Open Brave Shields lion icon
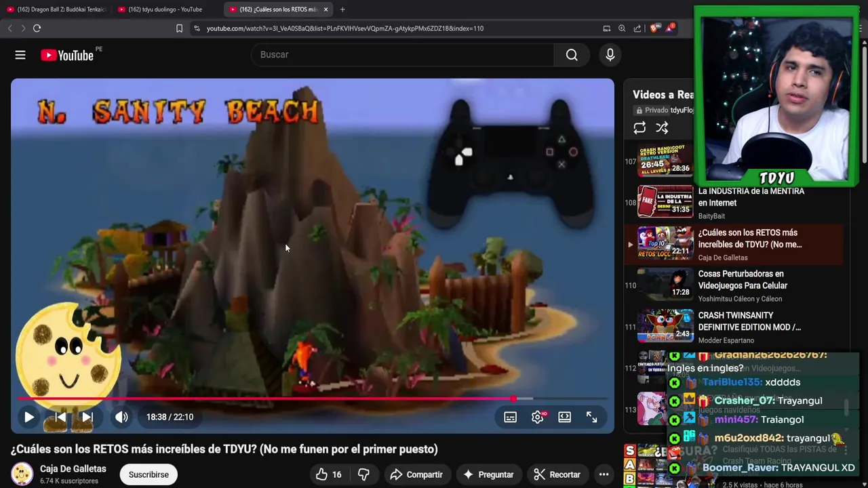The width and height of the screenshot is (868, 488). point(654,28)
